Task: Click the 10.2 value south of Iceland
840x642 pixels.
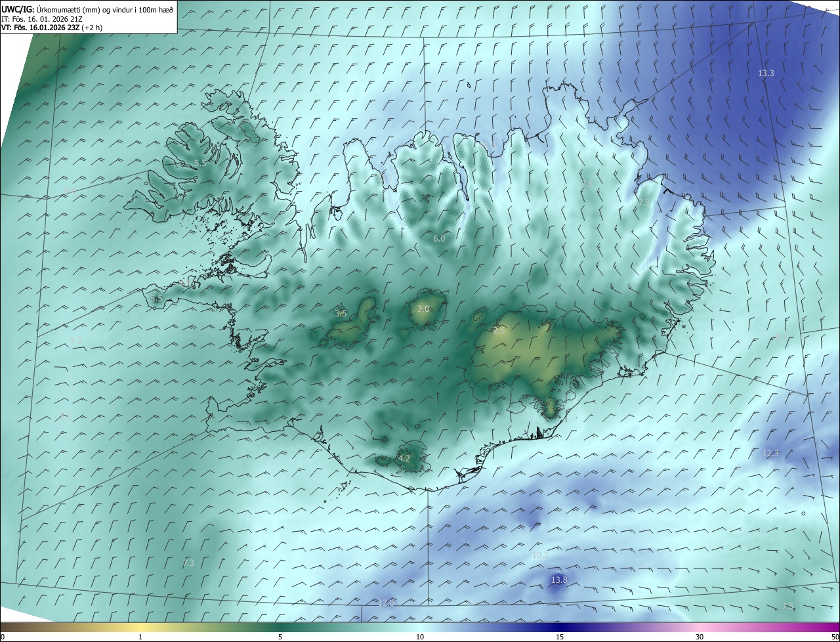Action: coord(539,555)
